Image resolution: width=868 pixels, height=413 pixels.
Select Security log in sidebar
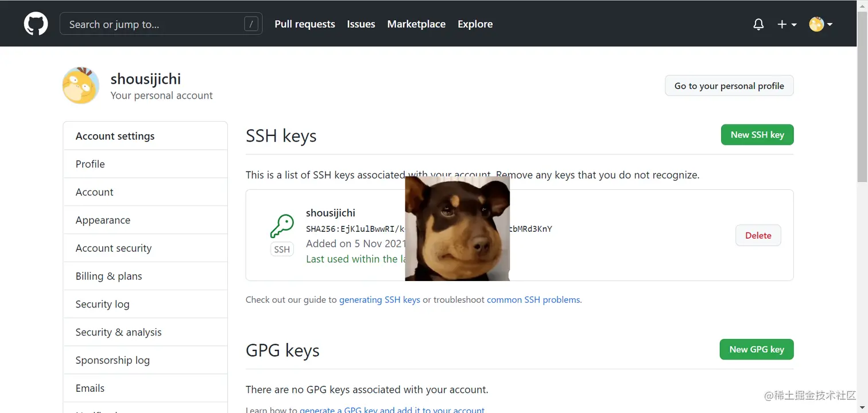(145, 304)
